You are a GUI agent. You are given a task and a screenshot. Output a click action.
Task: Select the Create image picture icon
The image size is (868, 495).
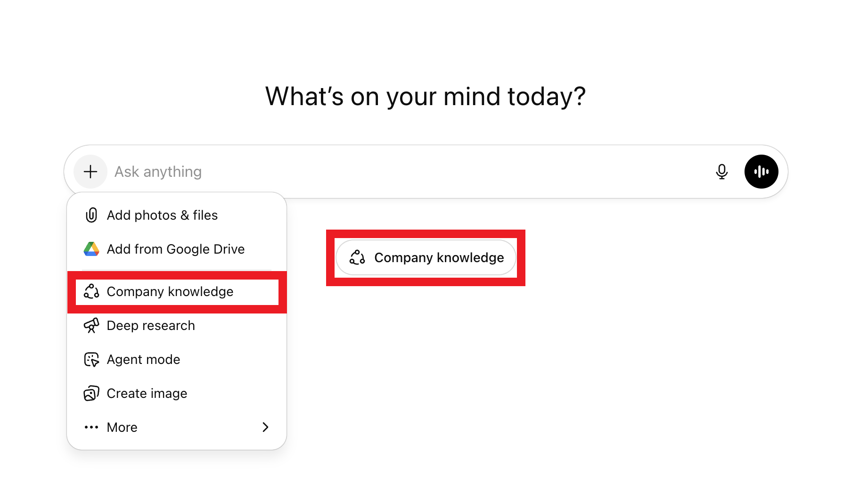pyautogui.click(x=91, y=393)
